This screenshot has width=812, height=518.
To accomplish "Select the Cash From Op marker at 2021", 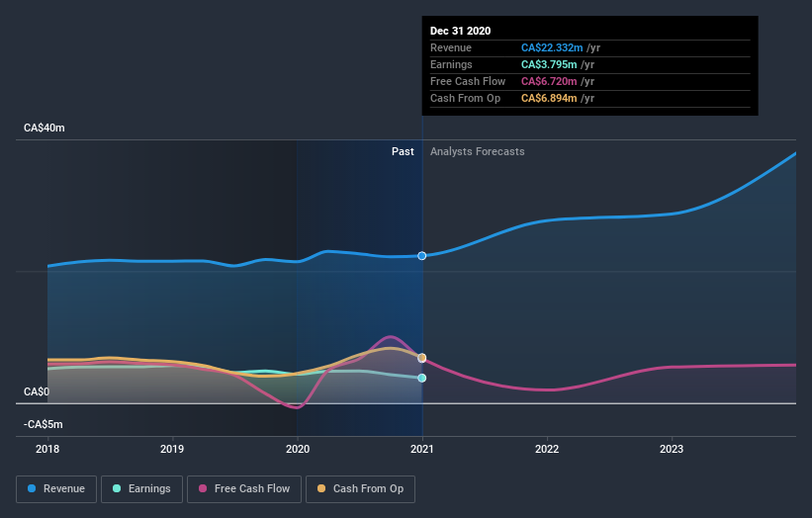I will pos(422,358).
